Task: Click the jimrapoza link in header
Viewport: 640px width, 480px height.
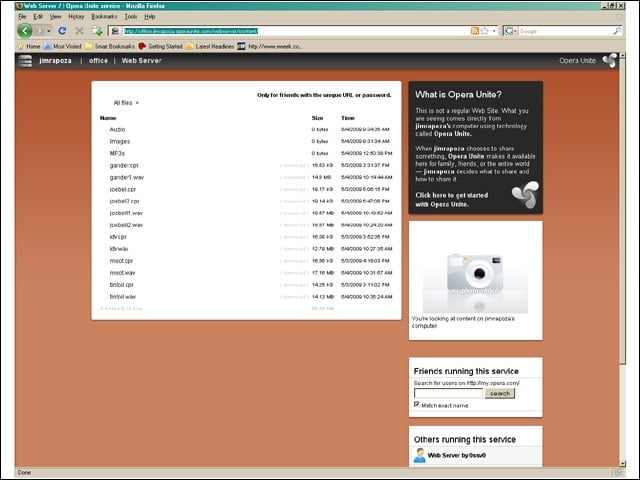Action: [56, 61]
